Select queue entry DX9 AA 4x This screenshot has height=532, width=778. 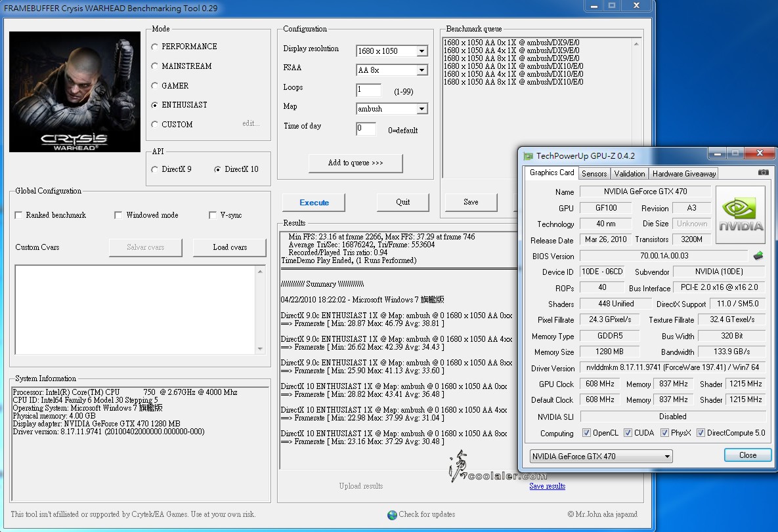(x=511, y=51)
